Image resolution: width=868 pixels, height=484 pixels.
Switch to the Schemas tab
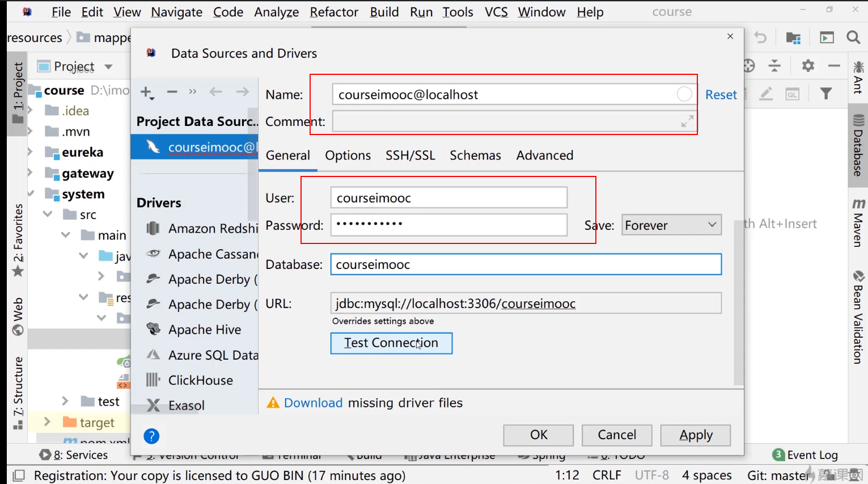point(475,155)
